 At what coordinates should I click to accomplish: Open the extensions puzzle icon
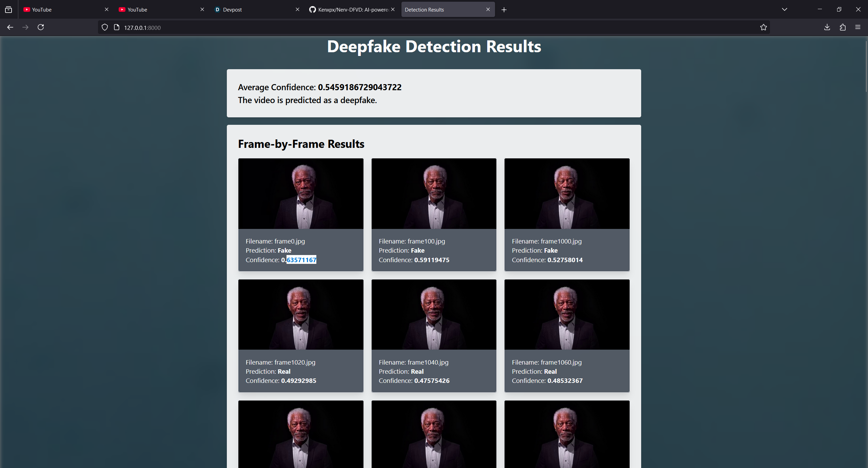coord(843,27)
